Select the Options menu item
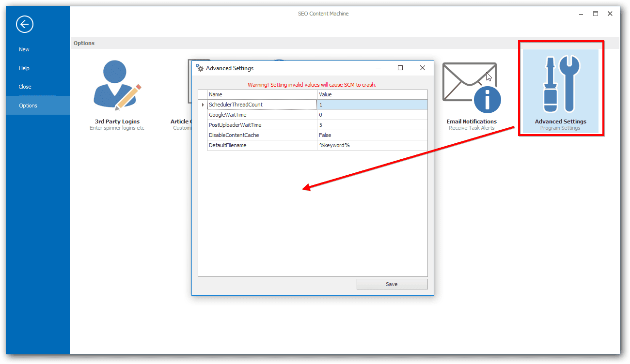Viewport: 630px width, 364px height. [38, 106]
